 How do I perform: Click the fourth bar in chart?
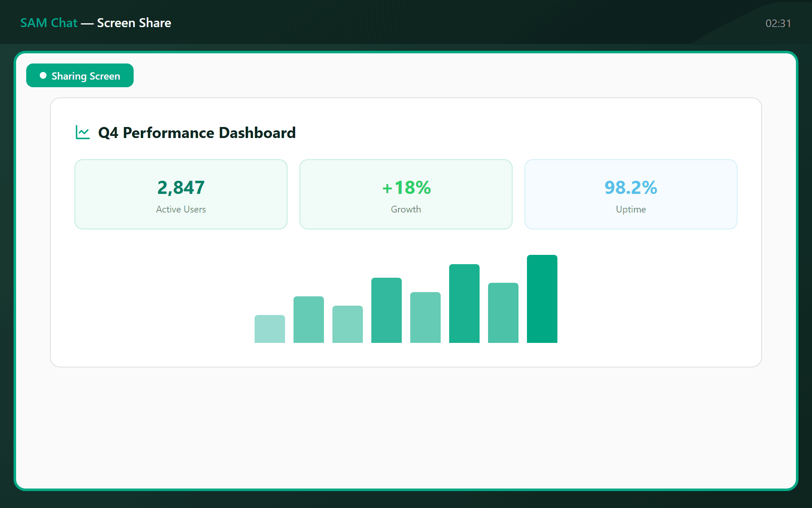pyautogui.click(x=387, y=310)
